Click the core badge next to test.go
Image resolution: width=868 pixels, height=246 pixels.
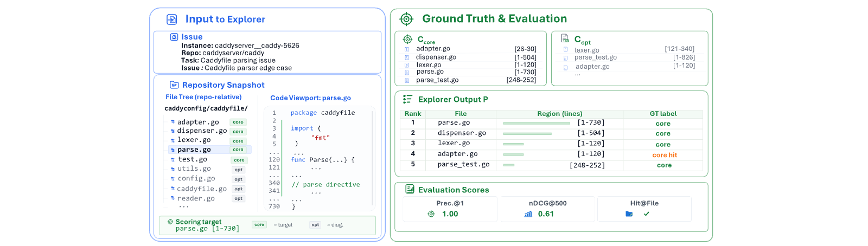[239, 160]
